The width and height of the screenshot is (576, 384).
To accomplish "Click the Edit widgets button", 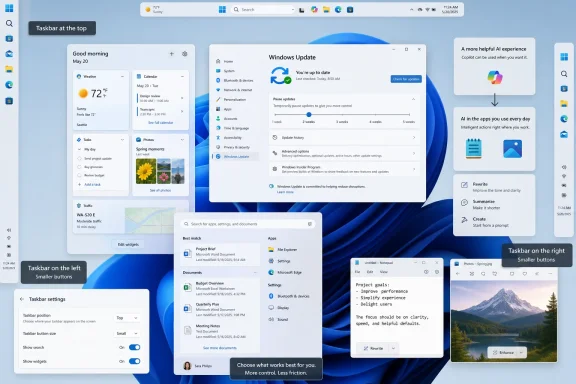I will coord(128,244).
